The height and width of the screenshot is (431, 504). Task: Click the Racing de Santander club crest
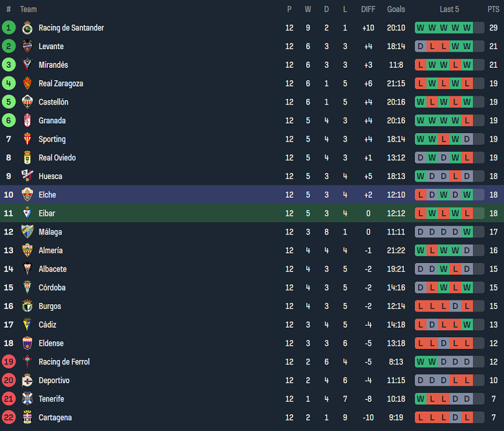pos(27,28)
